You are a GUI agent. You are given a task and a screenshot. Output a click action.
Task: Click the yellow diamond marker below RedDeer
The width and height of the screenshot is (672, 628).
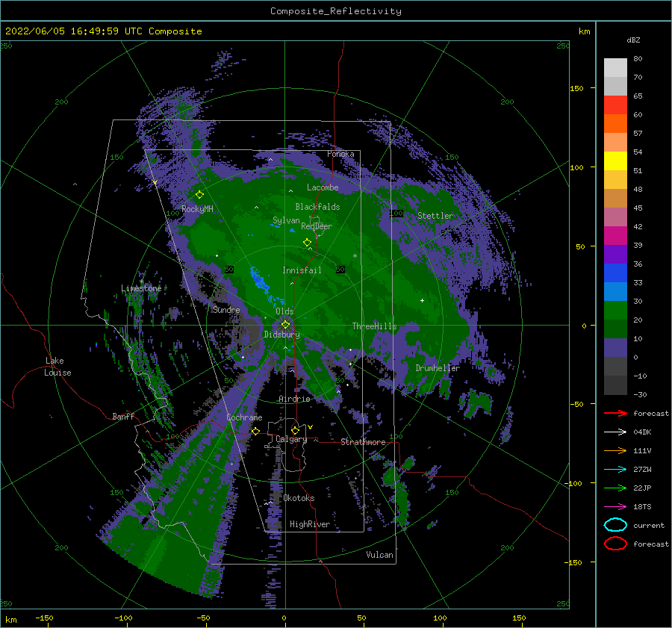click(x=307, y=243)
